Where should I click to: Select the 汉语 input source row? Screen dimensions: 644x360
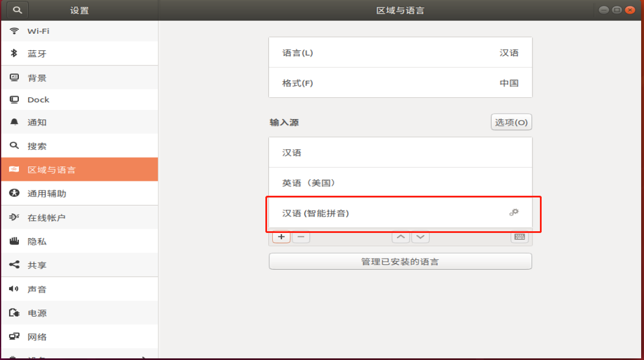[400, 152]
